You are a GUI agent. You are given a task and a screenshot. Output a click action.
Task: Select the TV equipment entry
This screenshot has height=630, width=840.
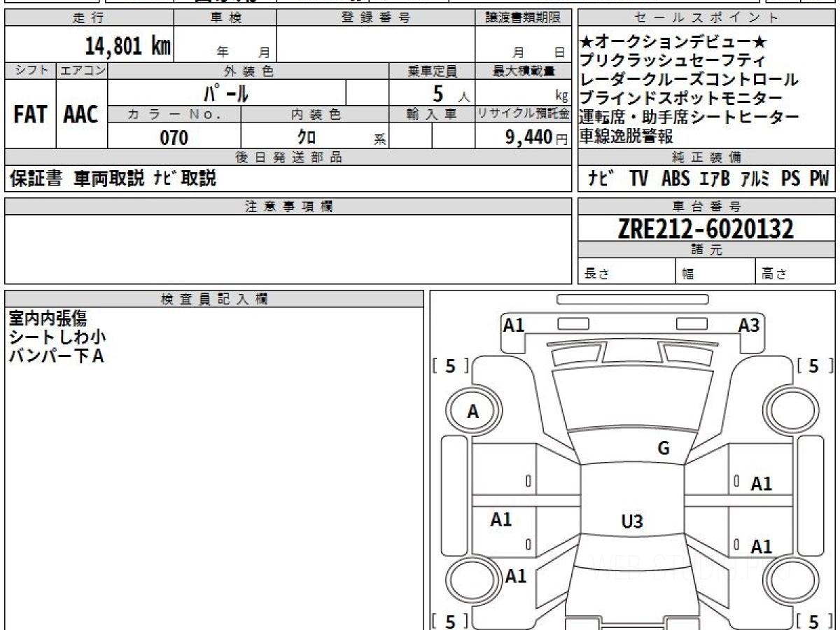[x=638, y=179]
